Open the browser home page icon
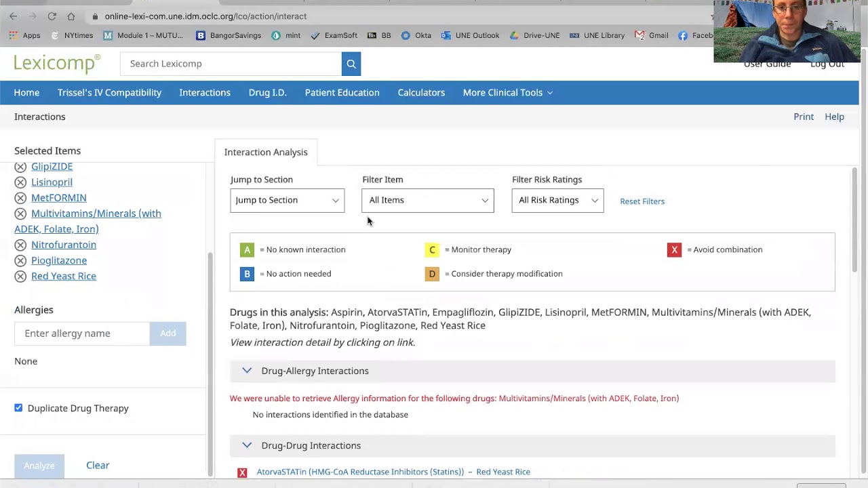This screenshot has width=868, height=488. pos(71,16)
